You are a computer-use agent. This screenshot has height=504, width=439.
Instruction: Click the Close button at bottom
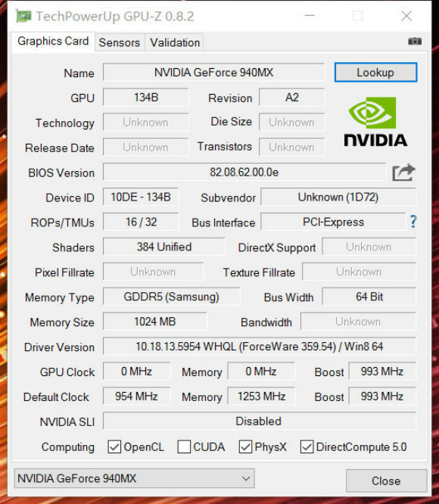click(386, 481)
